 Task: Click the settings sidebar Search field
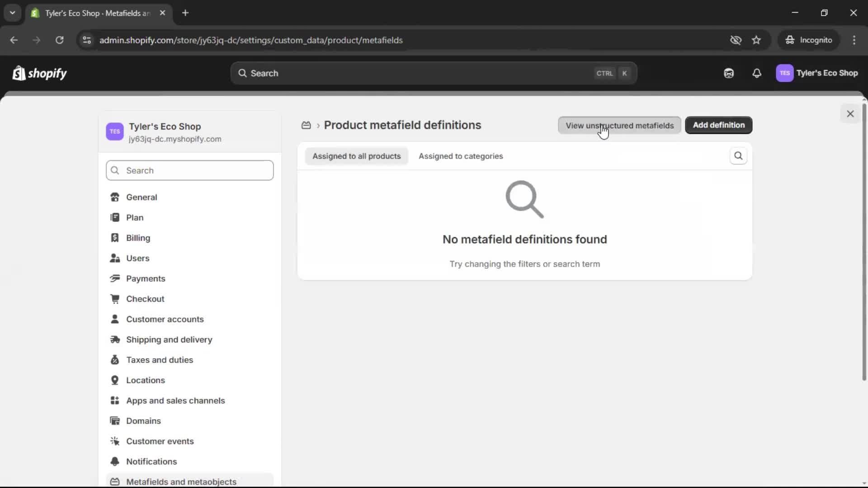190,170
